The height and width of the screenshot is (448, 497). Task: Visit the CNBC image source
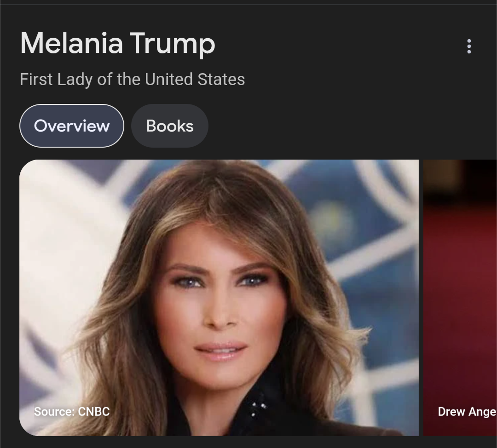(72, 412)
